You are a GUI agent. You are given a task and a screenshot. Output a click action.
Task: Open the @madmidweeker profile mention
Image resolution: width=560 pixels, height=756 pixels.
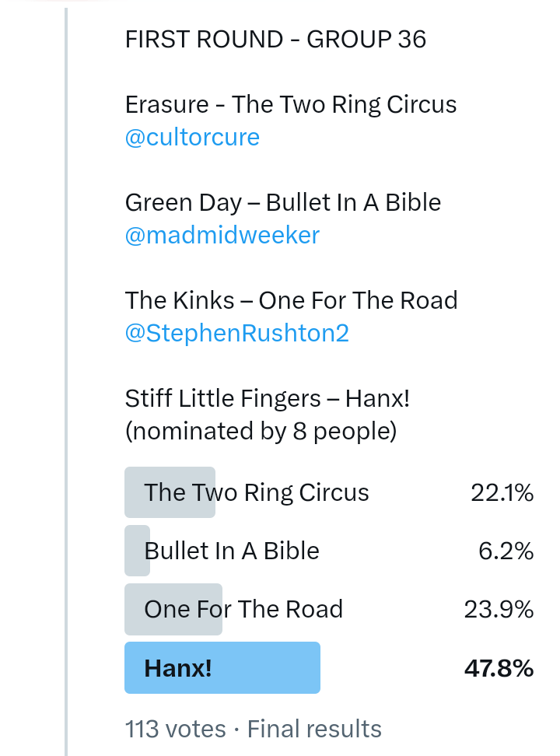(222, 236)
